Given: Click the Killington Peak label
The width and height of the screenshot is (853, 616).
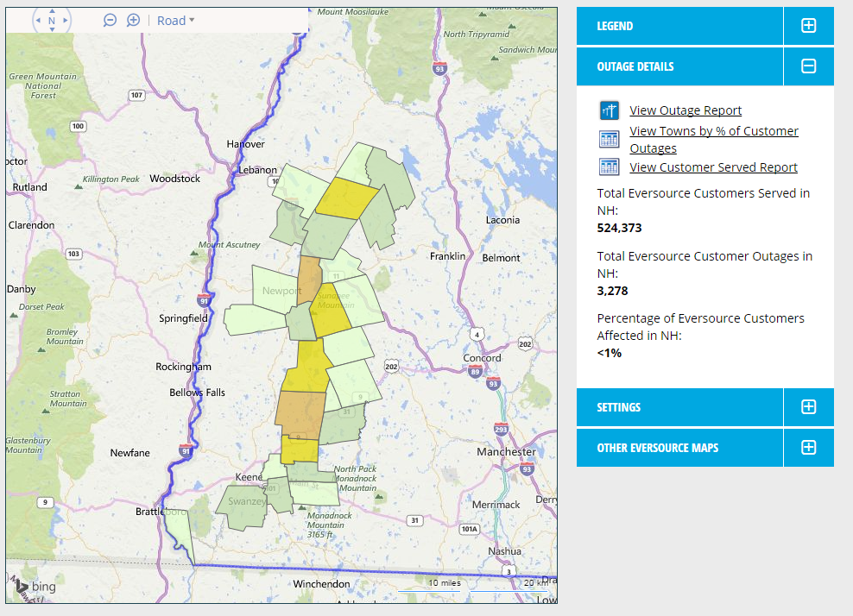Looking at the screenshot, I should pyautogui.click(x=111, y=179).
